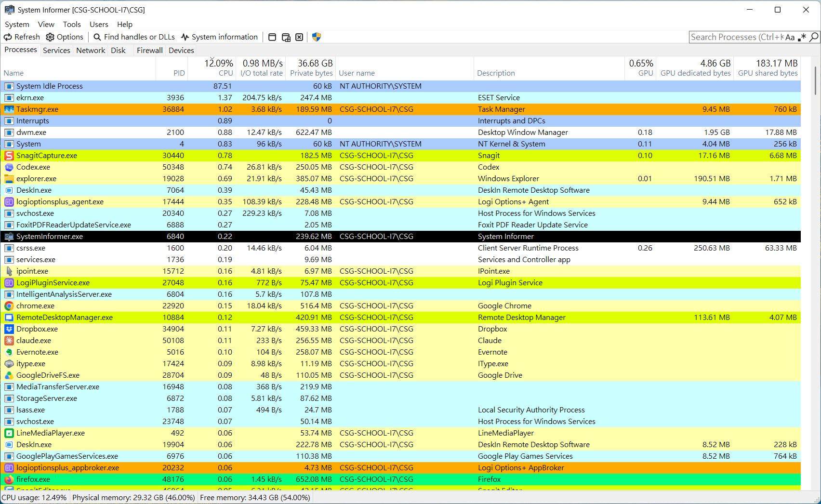821x504 pixels.
Task: Click the DeskIn.exe icon for PID 7064
Action: pyautogui.click(x=9, y=190)
